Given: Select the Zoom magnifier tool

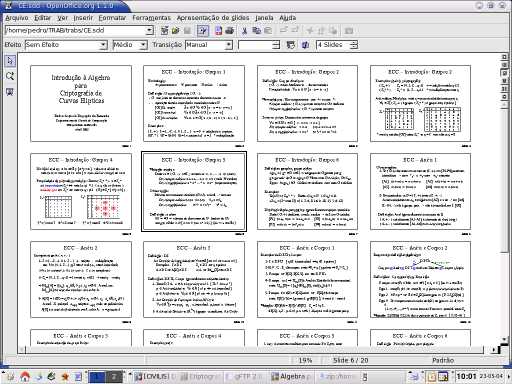Looking at the screenshot, I should (10, 76).
